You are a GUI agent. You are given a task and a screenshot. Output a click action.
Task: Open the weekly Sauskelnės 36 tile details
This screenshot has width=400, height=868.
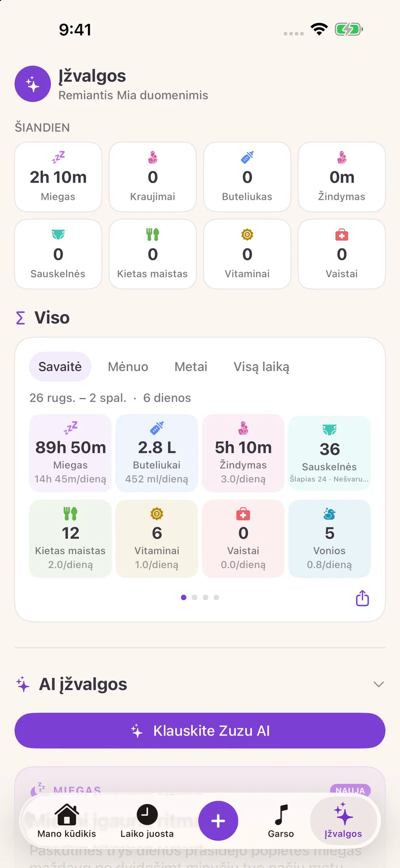pyautogui.click(x=330, y=453)
